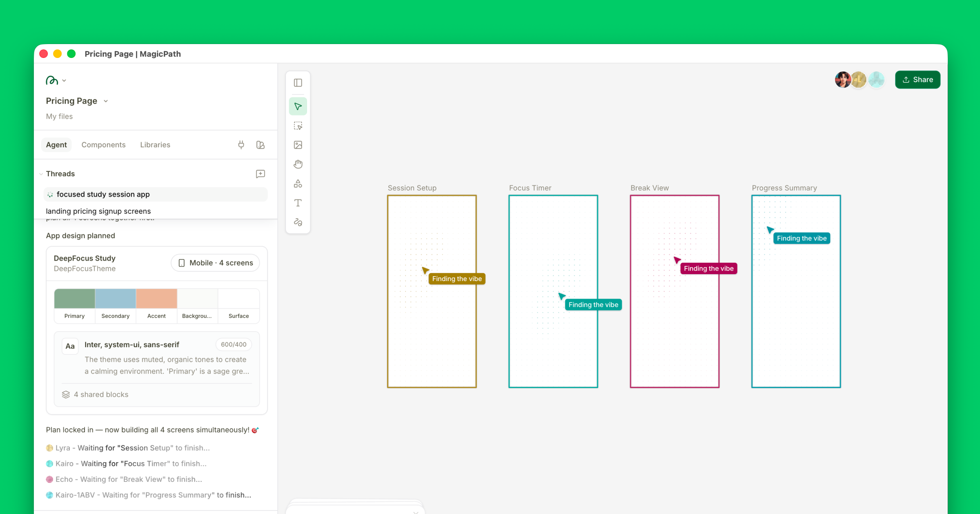
Task: Open the Libraries tab
Action: coord(155,145)
